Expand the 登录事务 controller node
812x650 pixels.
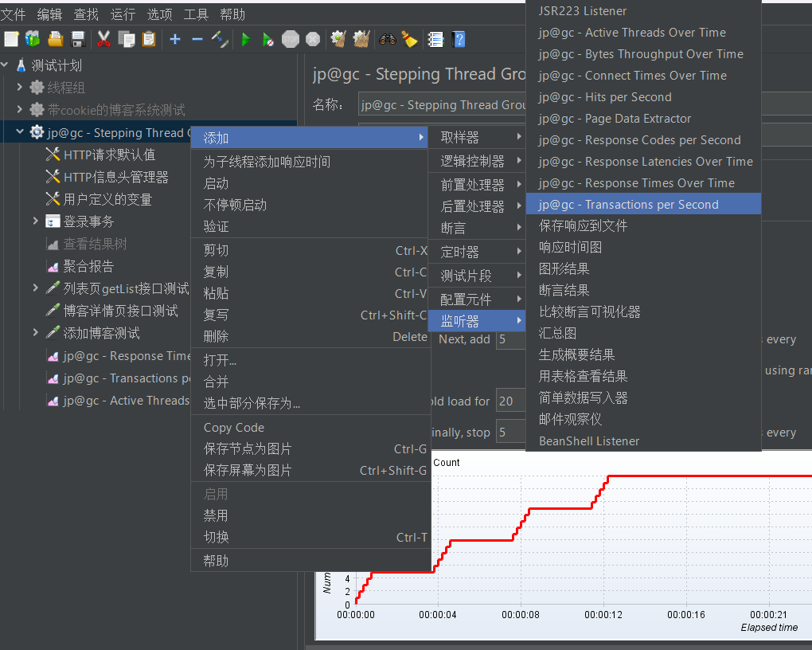point(35,221)
